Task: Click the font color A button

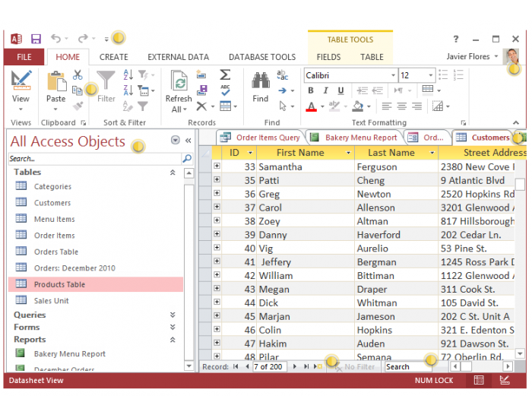Action: [x=311, y=106]
